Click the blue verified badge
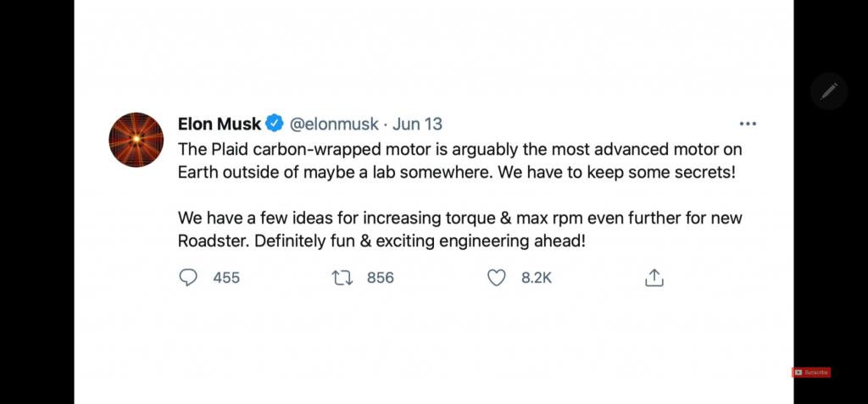Image resolution: width=868 pixels, height=404 pixels. pos(275,124)
